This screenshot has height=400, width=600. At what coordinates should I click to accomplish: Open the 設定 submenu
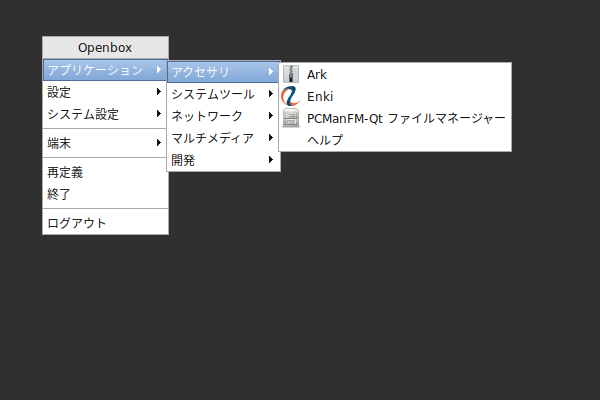click(105, 92)
